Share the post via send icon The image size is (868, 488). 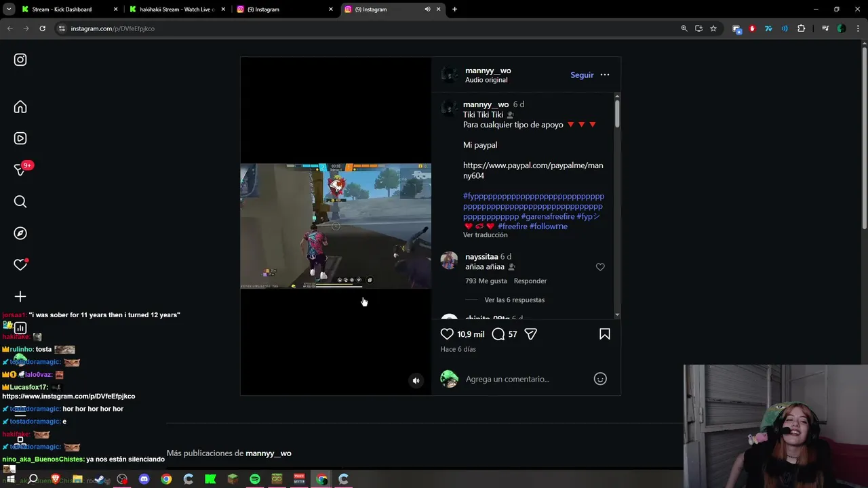coord(531,334)
